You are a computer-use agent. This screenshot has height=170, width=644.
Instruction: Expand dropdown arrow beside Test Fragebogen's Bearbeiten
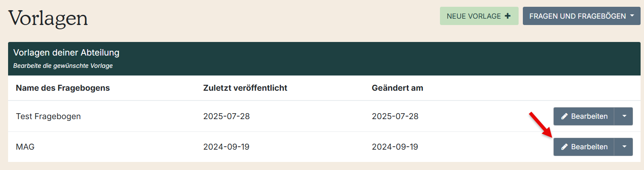pos(624,116)
